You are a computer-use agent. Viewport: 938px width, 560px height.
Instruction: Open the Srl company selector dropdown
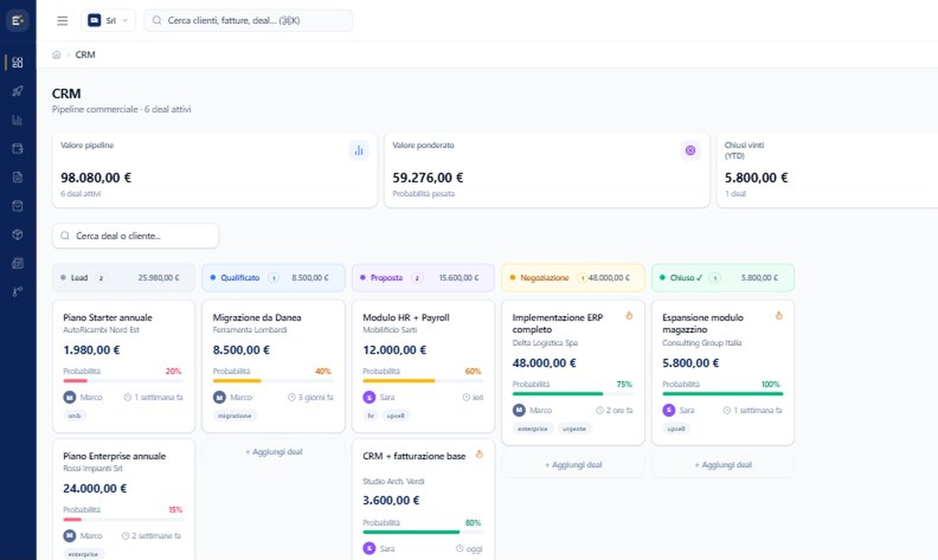[x=108, y=21]
